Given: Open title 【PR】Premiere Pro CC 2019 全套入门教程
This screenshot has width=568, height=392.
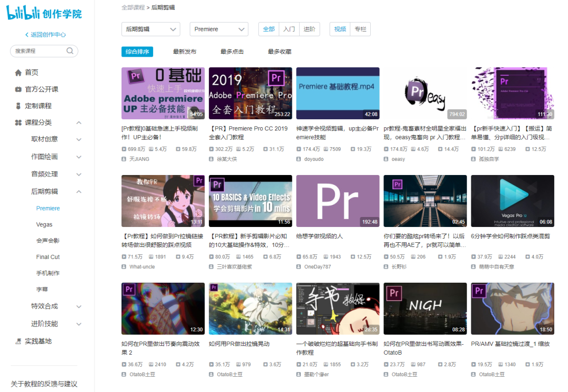Looking at the screenshot, I should point(248,133).
